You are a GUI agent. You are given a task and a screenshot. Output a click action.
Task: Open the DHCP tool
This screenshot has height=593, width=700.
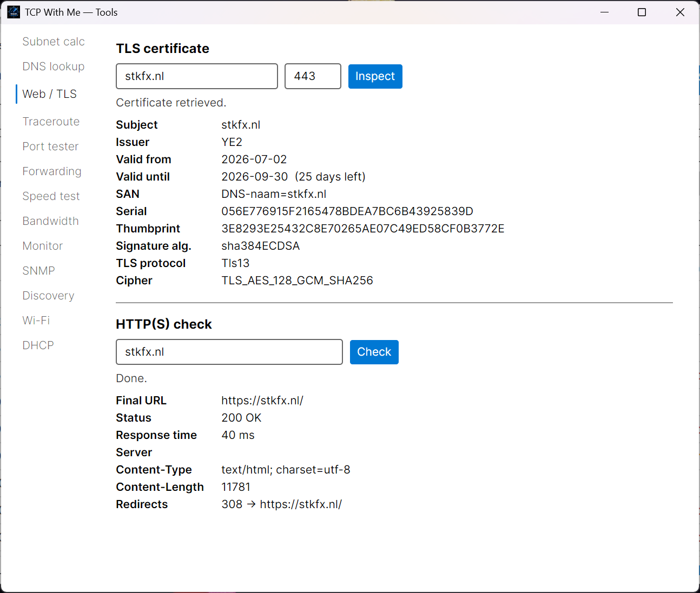[38, 345]
